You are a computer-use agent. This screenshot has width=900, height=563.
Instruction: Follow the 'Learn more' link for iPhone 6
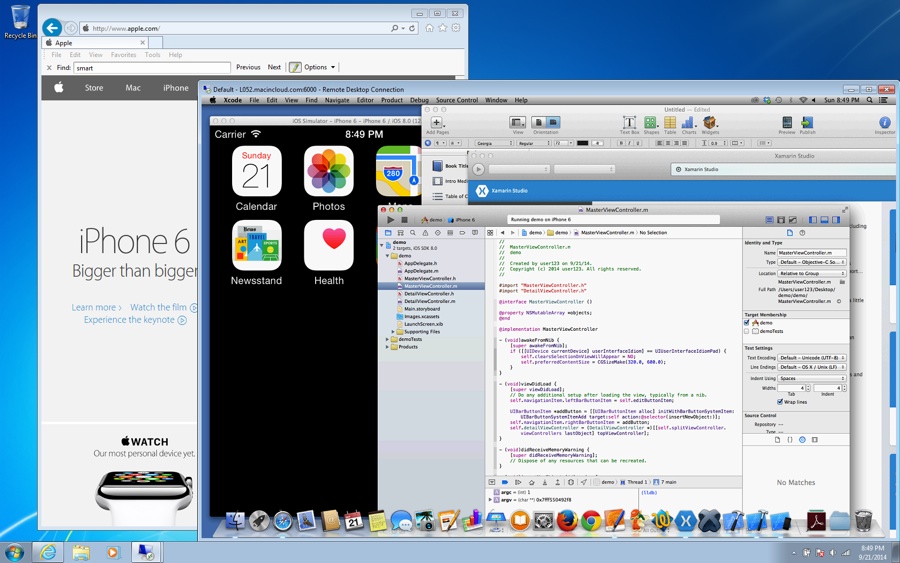pyautogui.click(x=96, y=308)
